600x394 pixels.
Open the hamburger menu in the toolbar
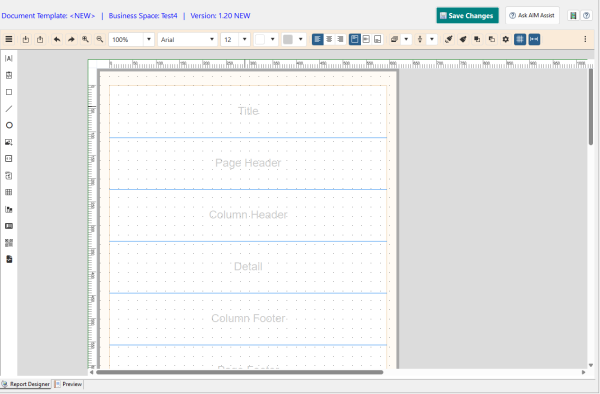9,39
